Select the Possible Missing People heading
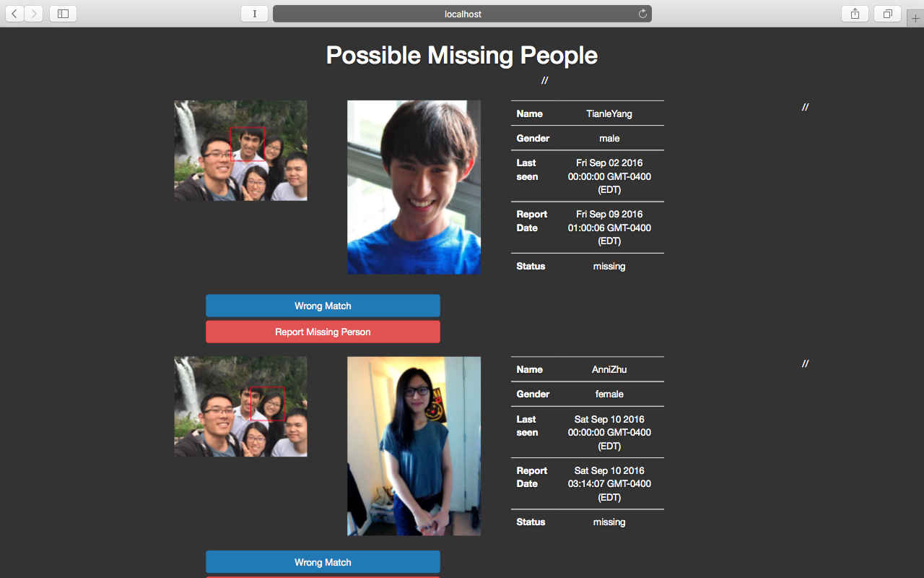This screenshot has width=924, height=578. (462, 56)
